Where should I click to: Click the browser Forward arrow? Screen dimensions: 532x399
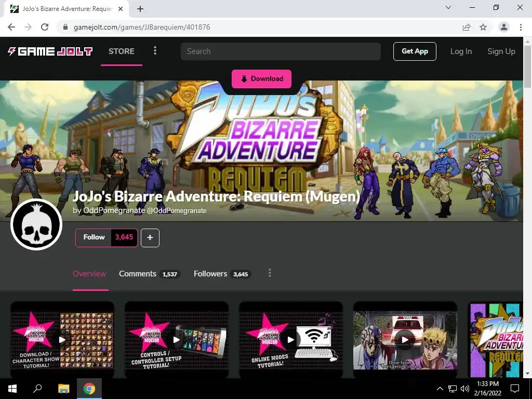(x=28, y=27)
